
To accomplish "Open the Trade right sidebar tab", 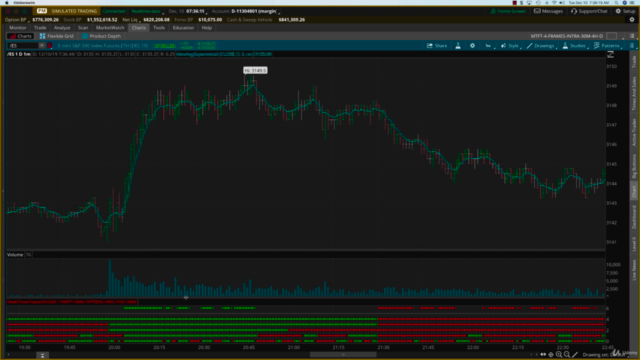I will click(x=634, y=62).
